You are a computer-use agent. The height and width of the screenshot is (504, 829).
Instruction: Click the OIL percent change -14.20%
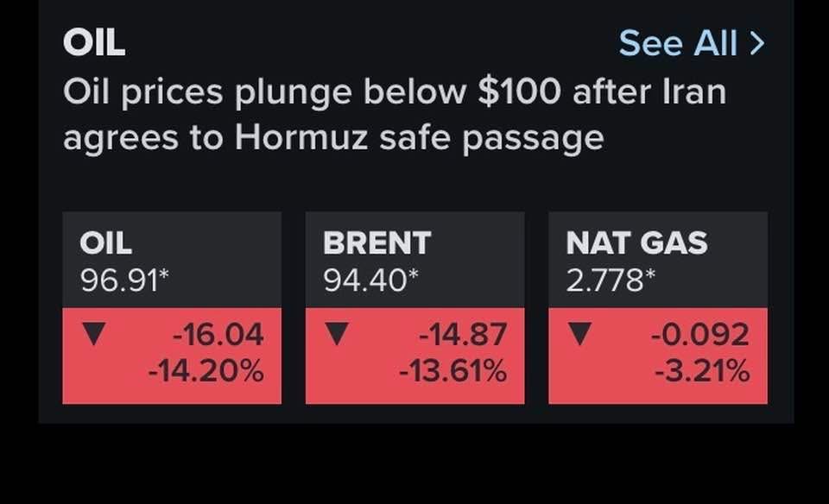point(206,372)
